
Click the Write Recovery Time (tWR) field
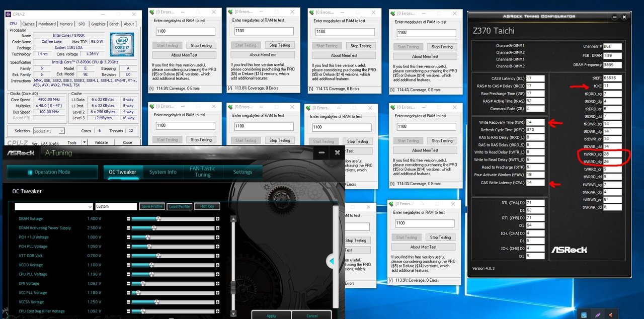coord(535,122)
